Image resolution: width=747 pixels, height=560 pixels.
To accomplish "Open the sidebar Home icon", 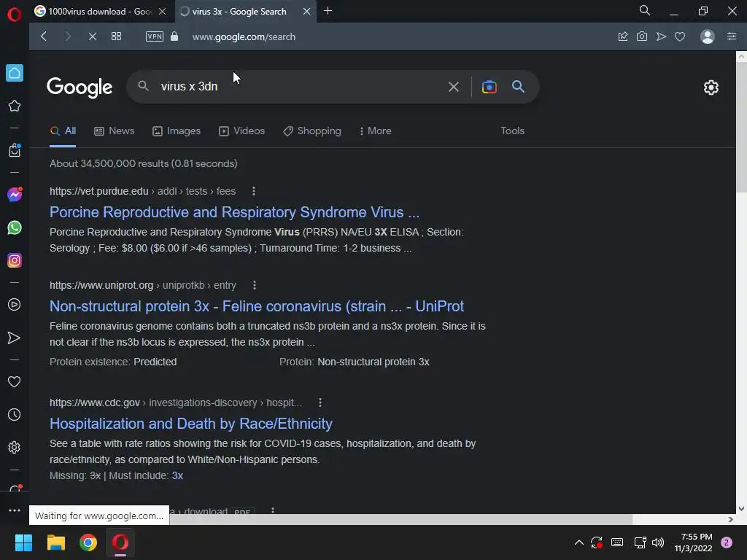I will coord(15,73).
